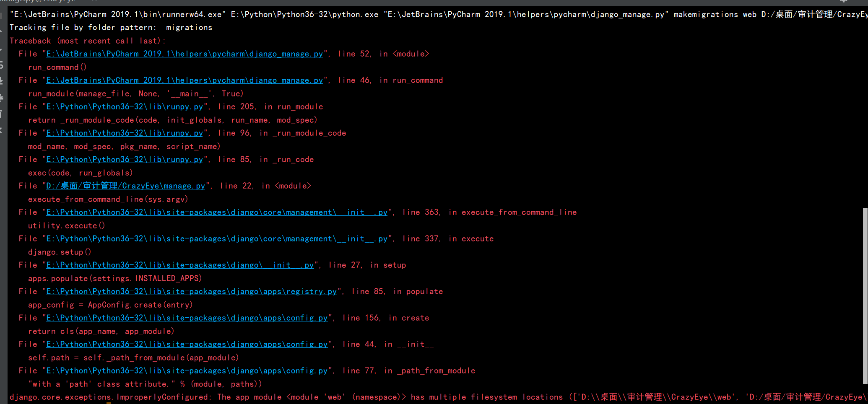Click the clear-all trash icon in gutter
Viewport: 868px width, 404px height.
click(1, 114)
